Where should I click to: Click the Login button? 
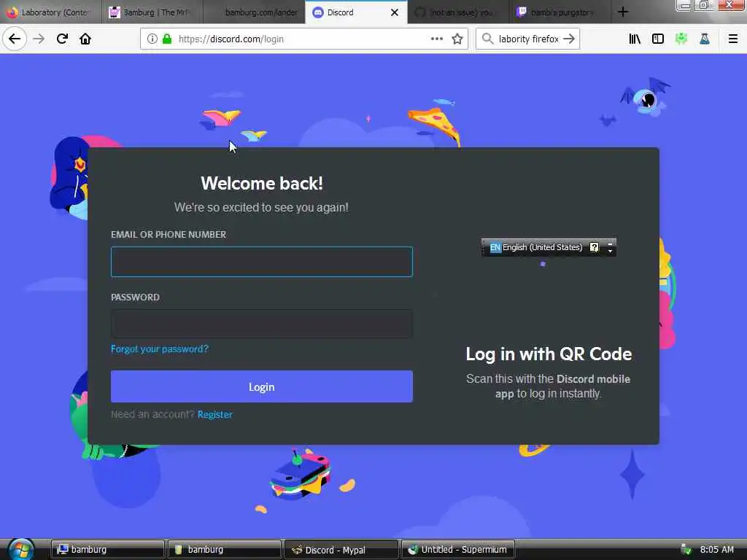tap(262, 386)
